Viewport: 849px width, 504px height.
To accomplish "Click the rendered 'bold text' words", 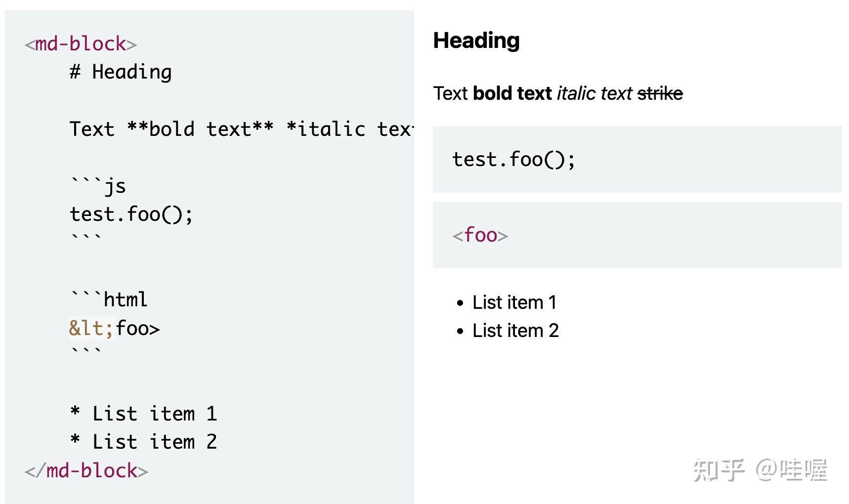I will pyautogui.click(x=512, y=93).
